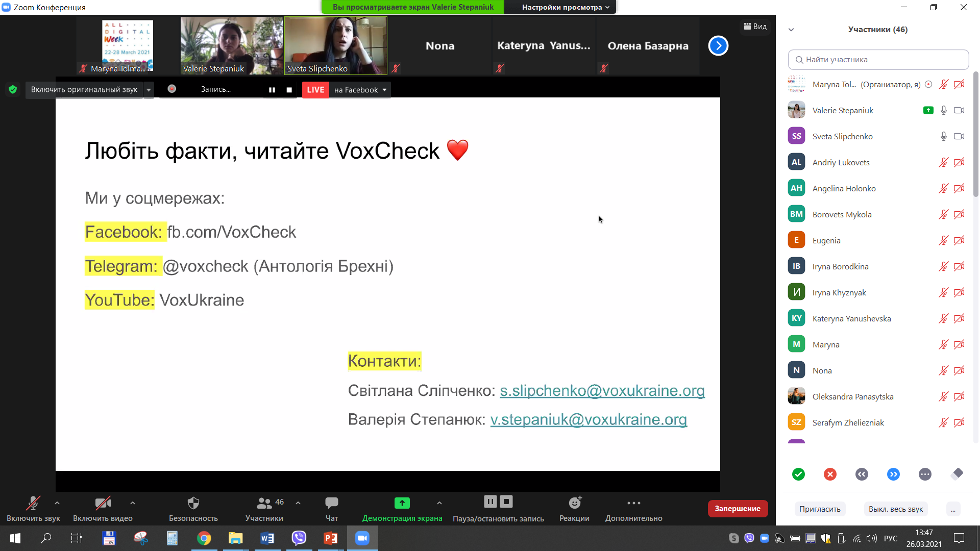Open the Вид view menu
The image size is (980, 551).
point(755,27)
